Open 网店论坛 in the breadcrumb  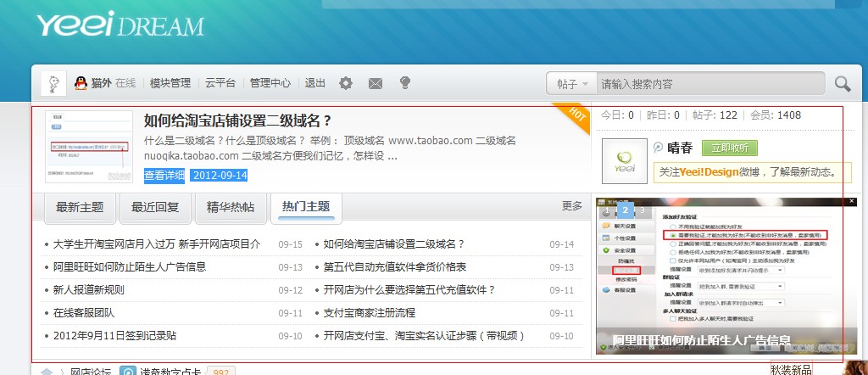tap(91, 372)
